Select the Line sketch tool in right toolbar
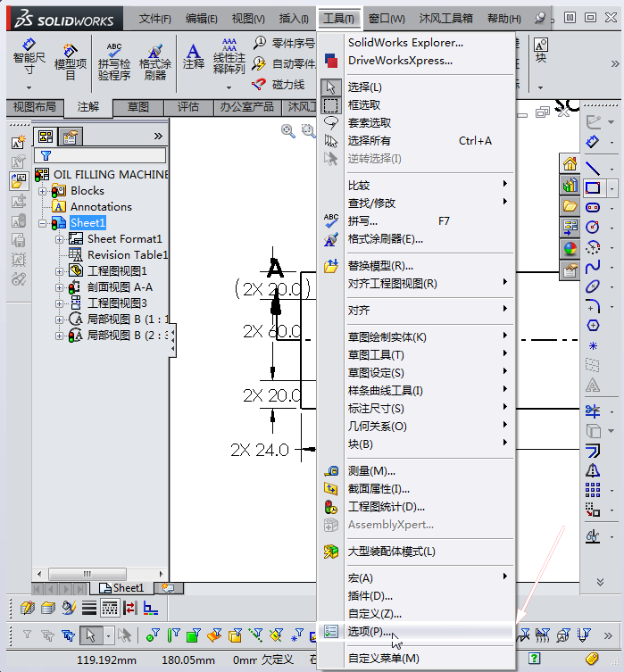The image size is (624, 672). pos(593,169)
